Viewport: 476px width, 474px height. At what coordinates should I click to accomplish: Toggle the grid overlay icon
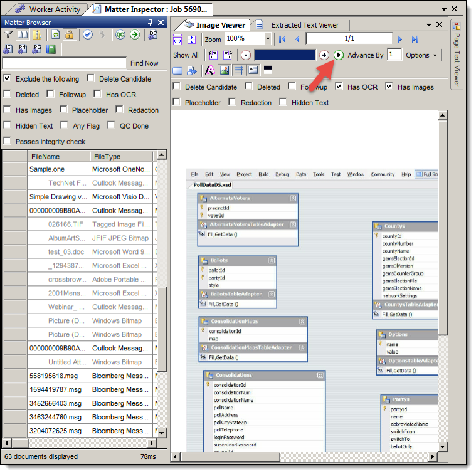point(239,70)
